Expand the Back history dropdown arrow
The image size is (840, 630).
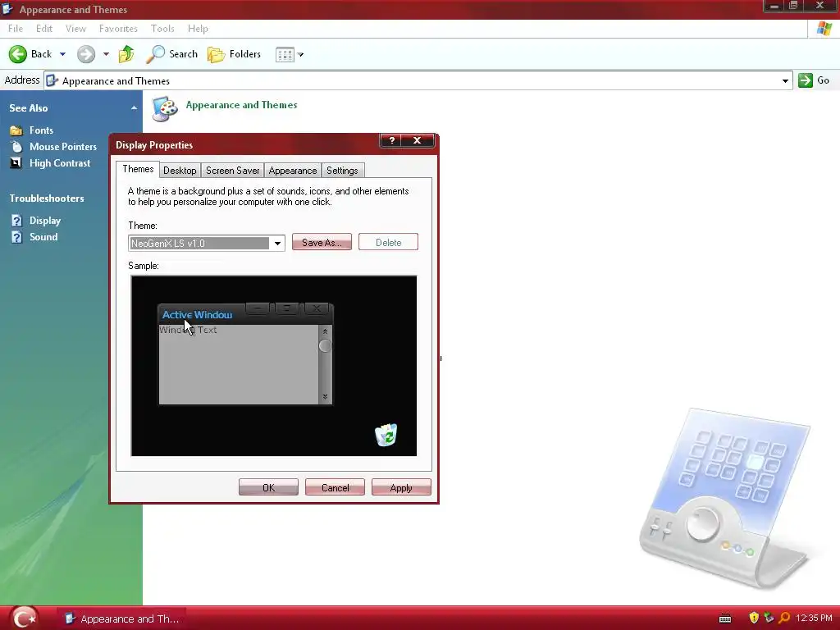coord(62,54)
